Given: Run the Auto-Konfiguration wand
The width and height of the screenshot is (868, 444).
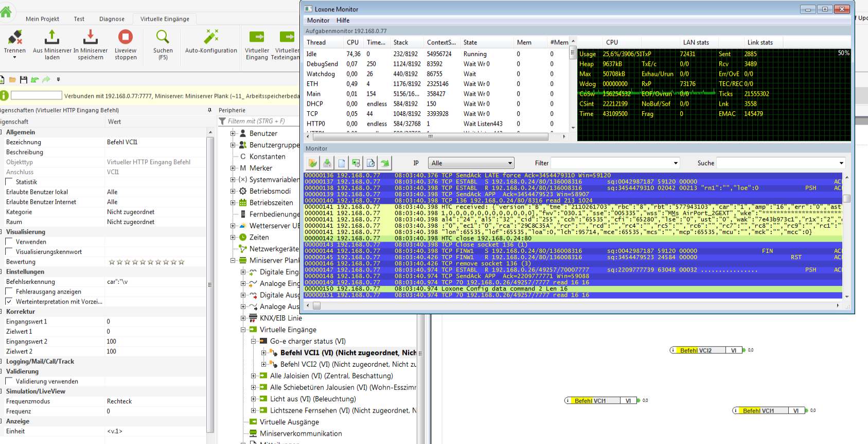Looking at the screenshot, I should [x=211, y=38].
